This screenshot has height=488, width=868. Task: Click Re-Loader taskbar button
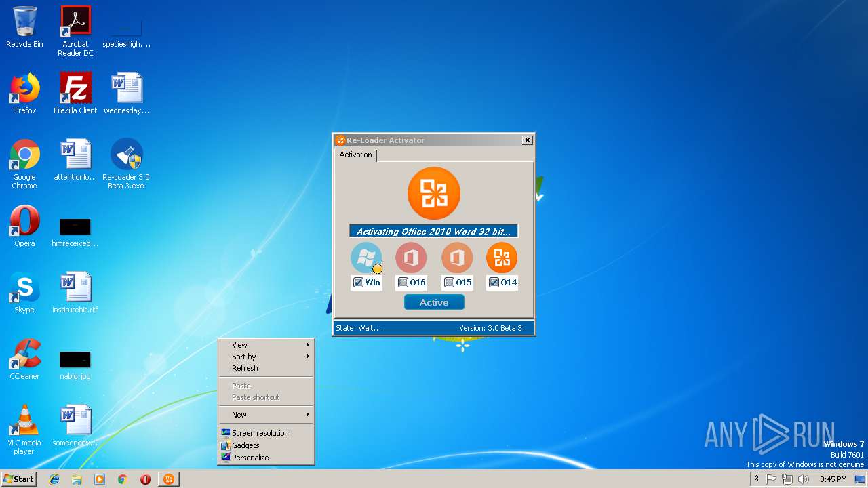(169, 479)
